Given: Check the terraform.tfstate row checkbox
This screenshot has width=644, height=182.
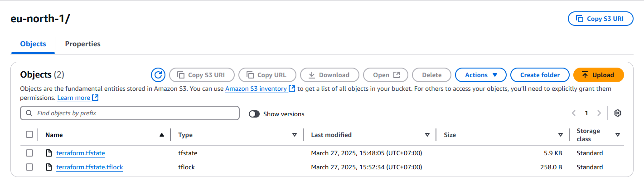Looking at the screenshot, I should (29, 153).
